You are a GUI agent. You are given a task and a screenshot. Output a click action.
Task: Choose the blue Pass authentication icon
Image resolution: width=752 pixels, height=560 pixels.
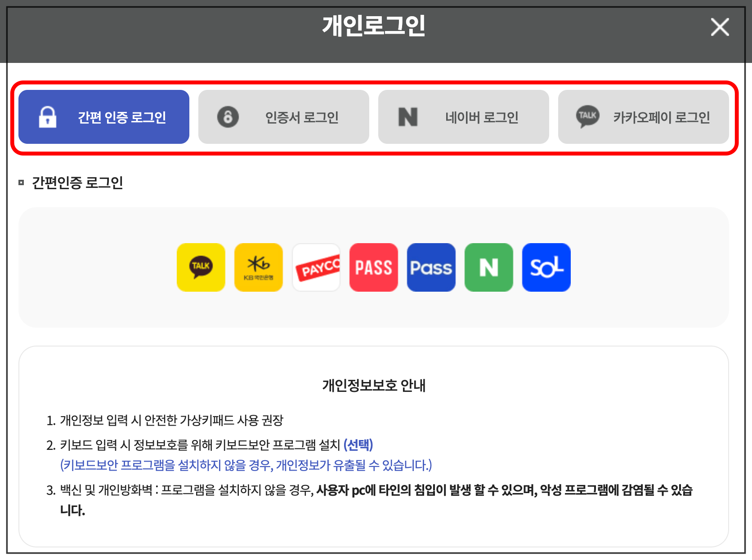(431, 267)
